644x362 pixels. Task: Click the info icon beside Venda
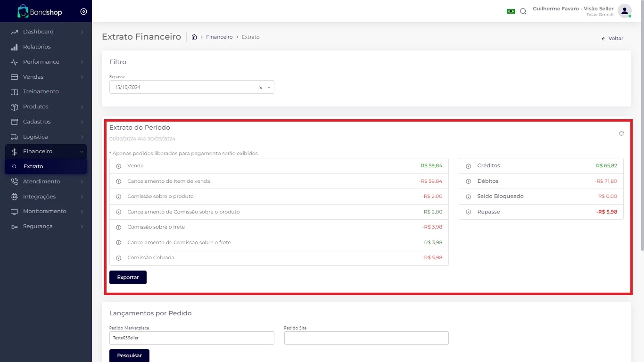click(x=119, y=166)
